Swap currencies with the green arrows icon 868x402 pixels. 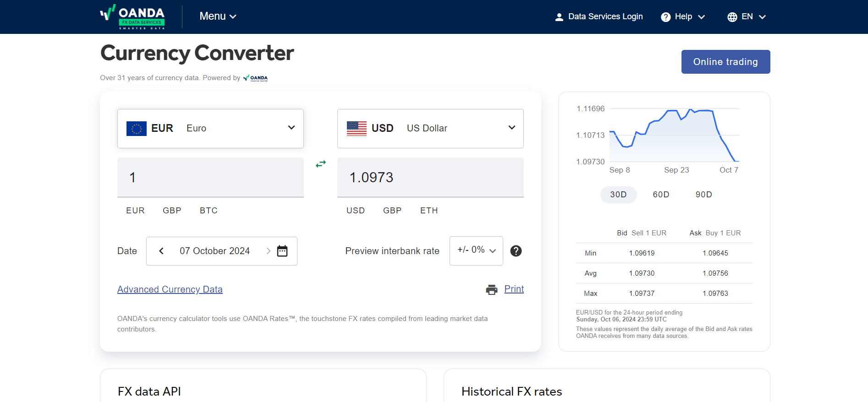[x=321, y=164]
